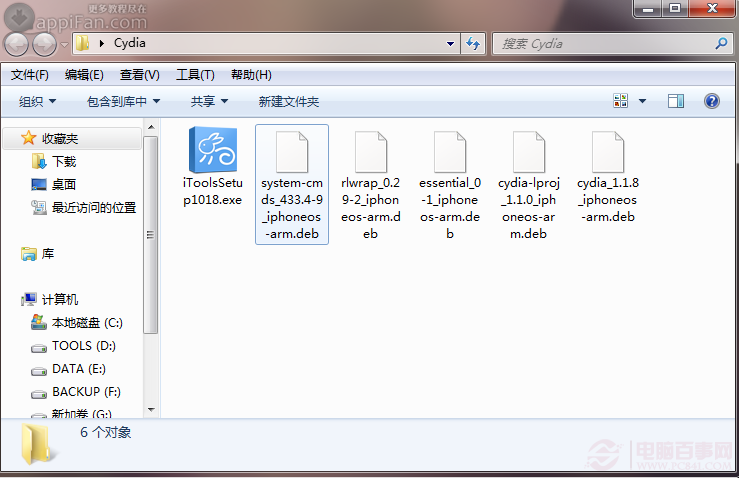Open the 包含到库中 dropdown
739x478 pixels.
point(123,101)
